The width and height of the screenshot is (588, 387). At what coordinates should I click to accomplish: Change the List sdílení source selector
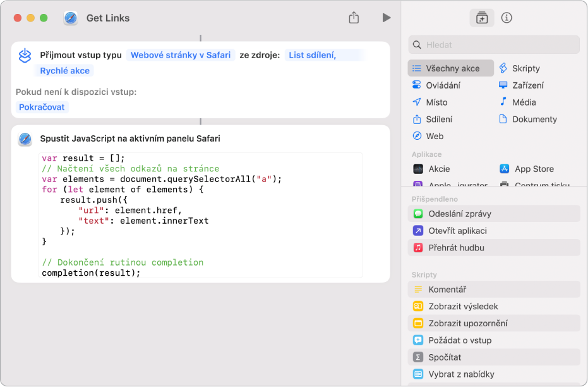[312, 55]
